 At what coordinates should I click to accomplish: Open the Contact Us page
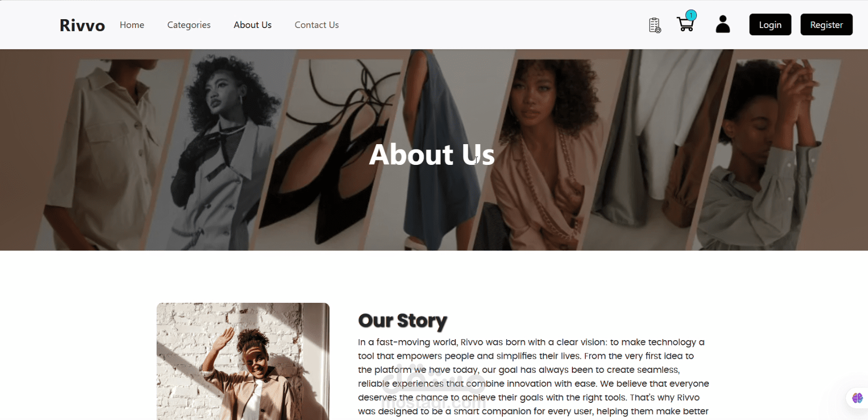coord(316,25)
